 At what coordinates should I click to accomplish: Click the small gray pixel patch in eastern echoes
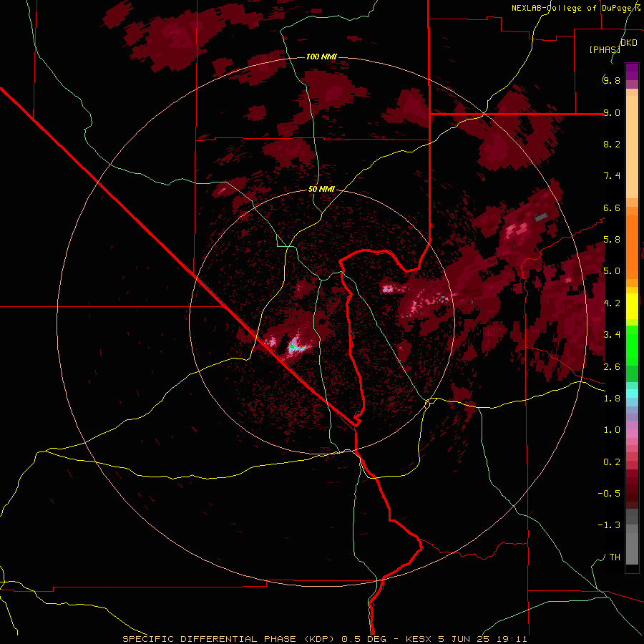coord(542,216)
